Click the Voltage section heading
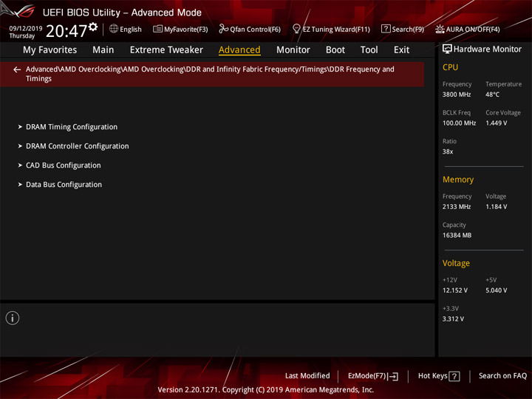532x399 pixels. (x=456, y=263)
